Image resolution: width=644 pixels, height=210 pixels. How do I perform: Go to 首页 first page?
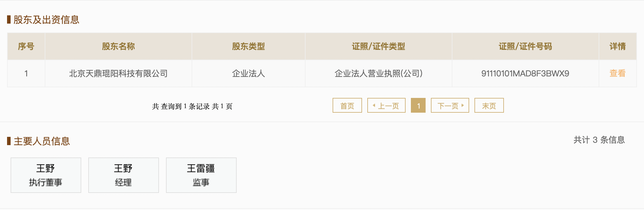click(x=347, y=105)
